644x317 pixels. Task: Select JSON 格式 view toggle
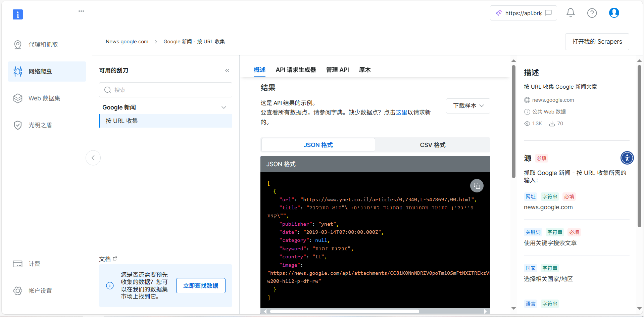[x=318, y=145]
